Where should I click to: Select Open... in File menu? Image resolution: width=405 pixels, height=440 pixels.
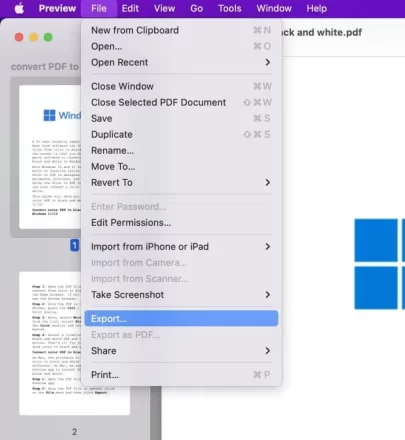tap(181, 46)
